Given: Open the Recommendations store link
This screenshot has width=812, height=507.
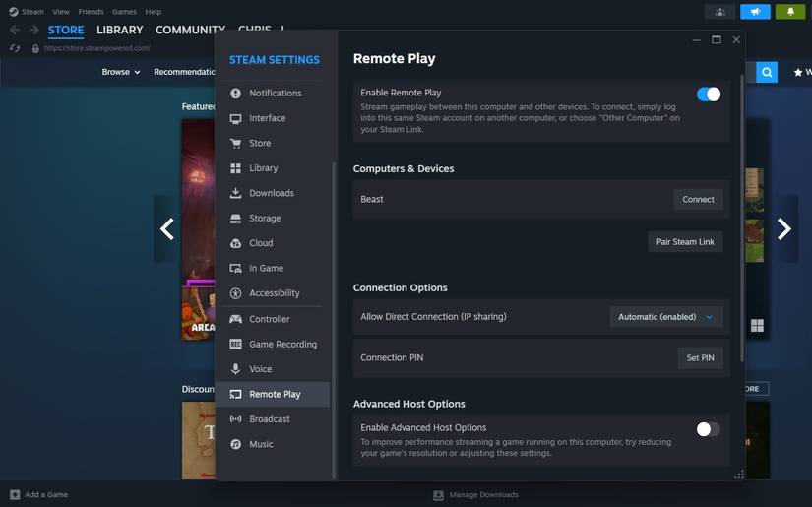Looking at the screenshot, I should point(184,72).
